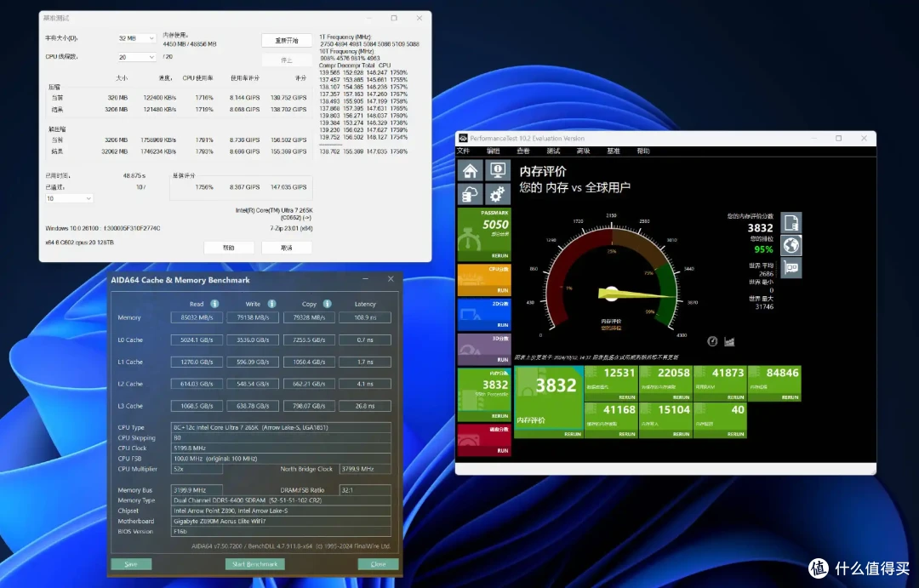The height and width of the screenshot is (588, 919).
Task: Click RERUN on the 41873 result tile
Action: [x=735, y=397]
